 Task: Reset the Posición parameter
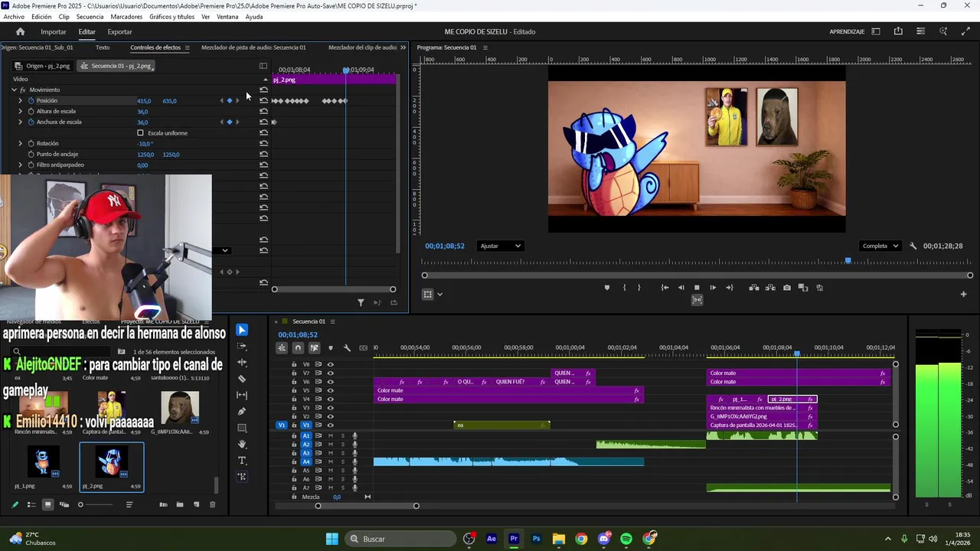pyautogui.click(x=263, y=100)
